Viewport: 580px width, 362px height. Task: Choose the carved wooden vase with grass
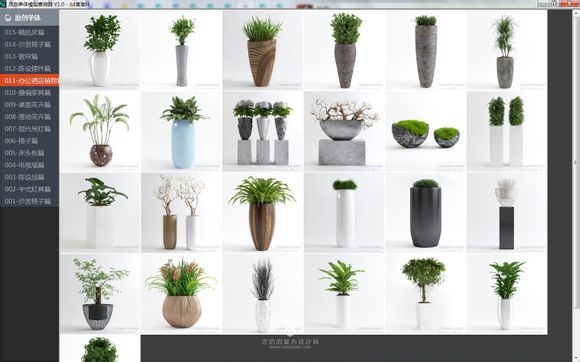(x=263, y=50)
